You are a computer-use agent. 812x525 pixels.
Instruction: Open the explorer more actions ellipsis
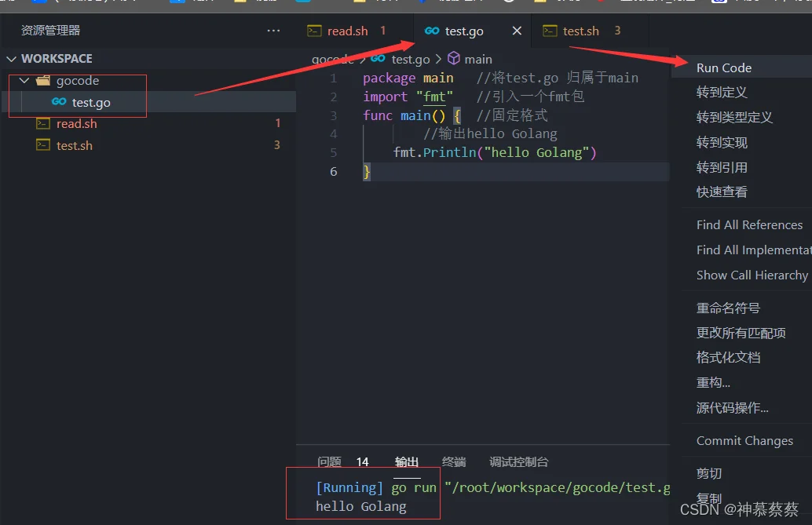pos(273,31)
